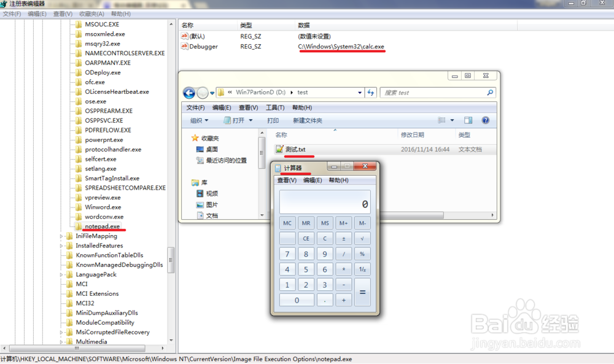The width and height of the screenshot is (614, 364).
Task: Click the 2016/11/14 16:44 date cell
Action: (425, 150)
